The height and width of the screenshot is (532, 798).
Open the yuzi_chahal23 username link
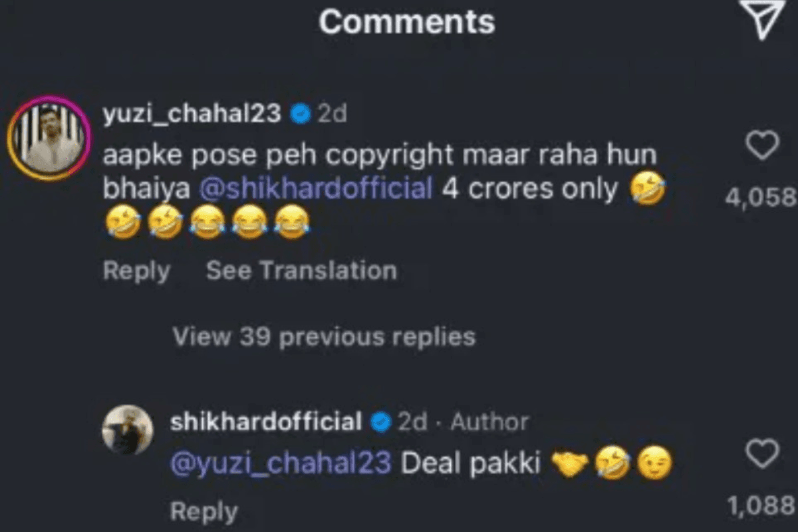coord(193,116)
